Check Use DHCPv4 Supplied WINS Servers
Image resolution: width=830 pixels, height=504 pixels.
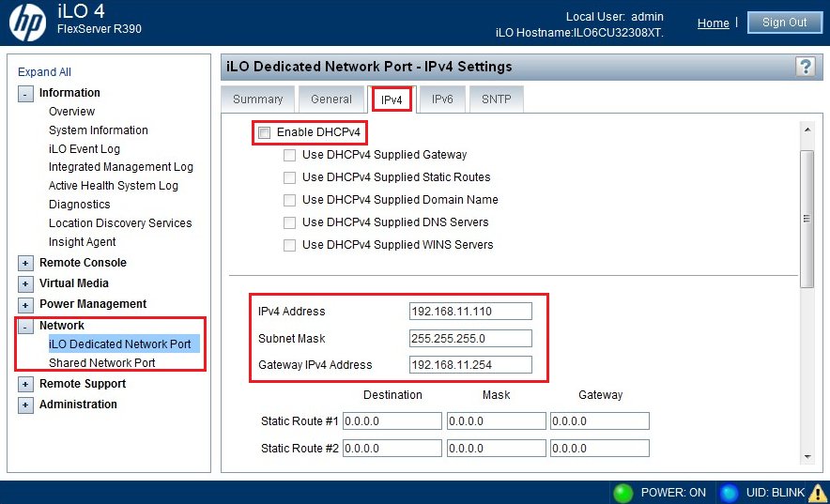[x=289, y=245]
